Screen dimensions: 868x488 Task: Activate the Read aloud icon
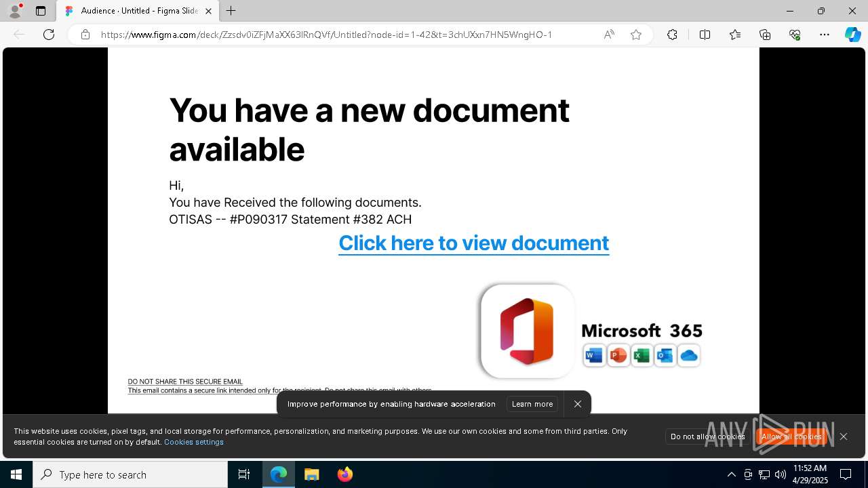[x=609, y=35]
